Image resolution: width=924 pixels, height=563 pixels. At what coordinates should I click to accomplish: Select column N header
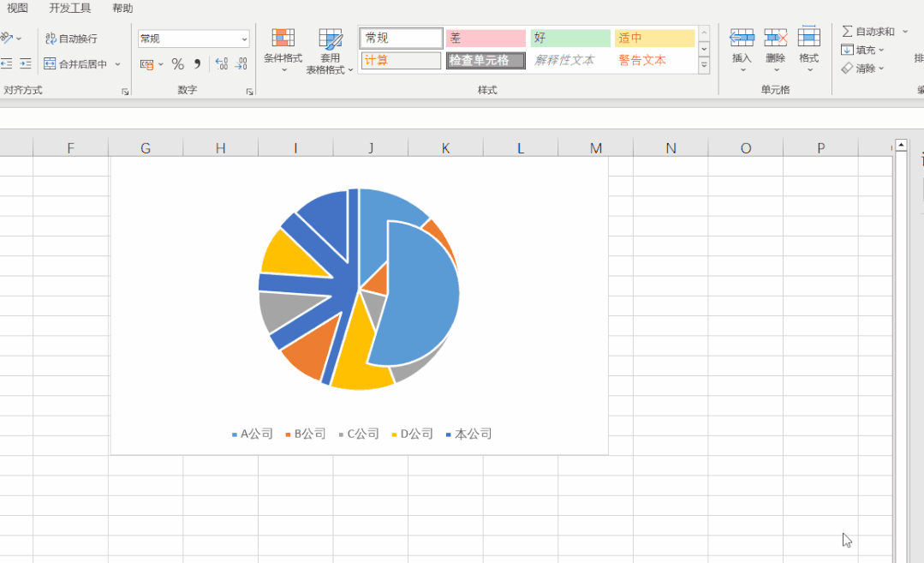671,148
